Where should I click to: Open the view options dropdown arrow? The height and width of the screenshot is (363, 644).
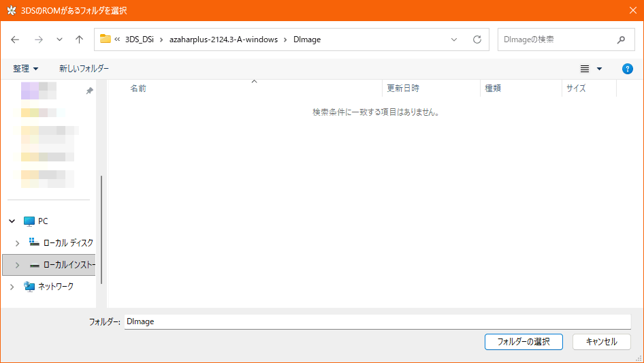coord(599,69)
